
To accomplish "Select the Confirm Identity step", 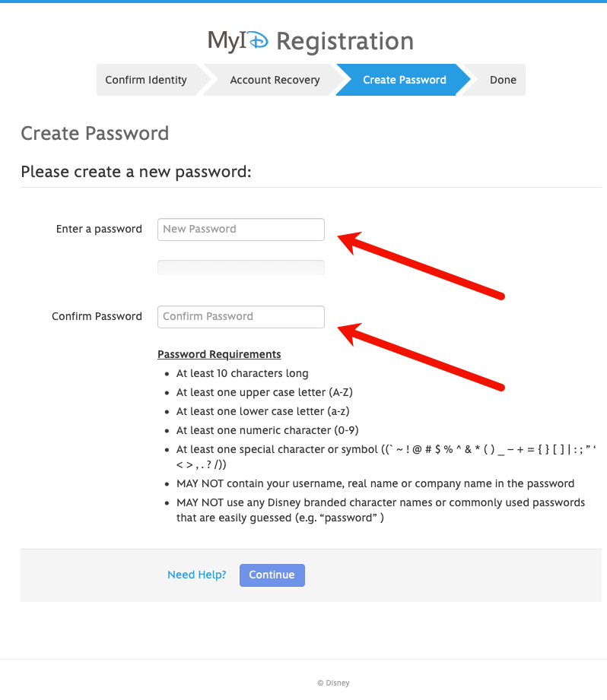I will coord(146,79).
